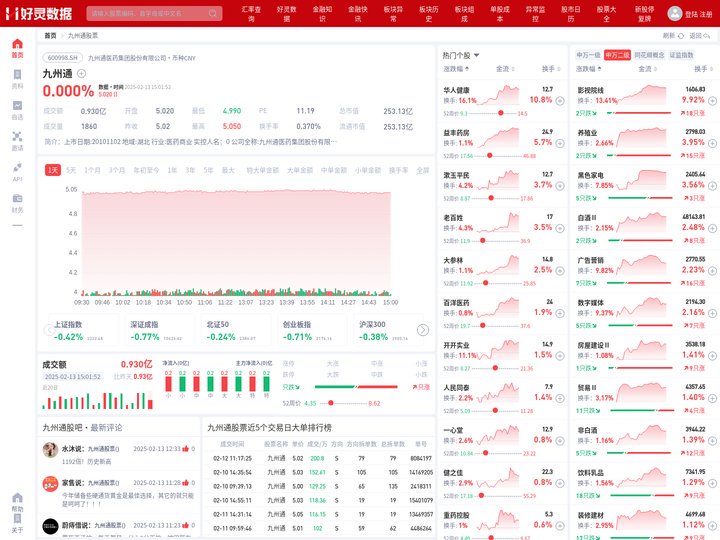Open the 关于 about icon in sidebar

tap(17, 519)
